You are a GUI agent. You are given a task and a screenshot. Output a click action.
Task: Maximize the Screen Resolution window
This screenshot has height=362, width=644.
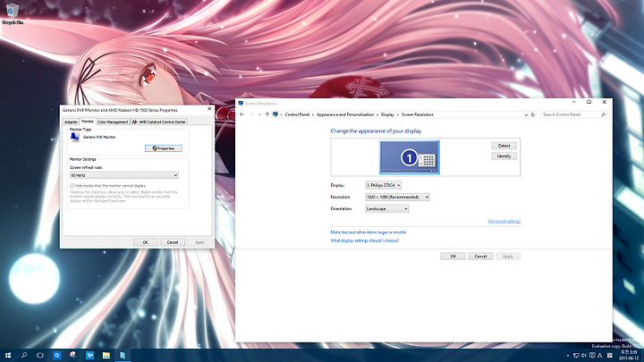[589, 102]
